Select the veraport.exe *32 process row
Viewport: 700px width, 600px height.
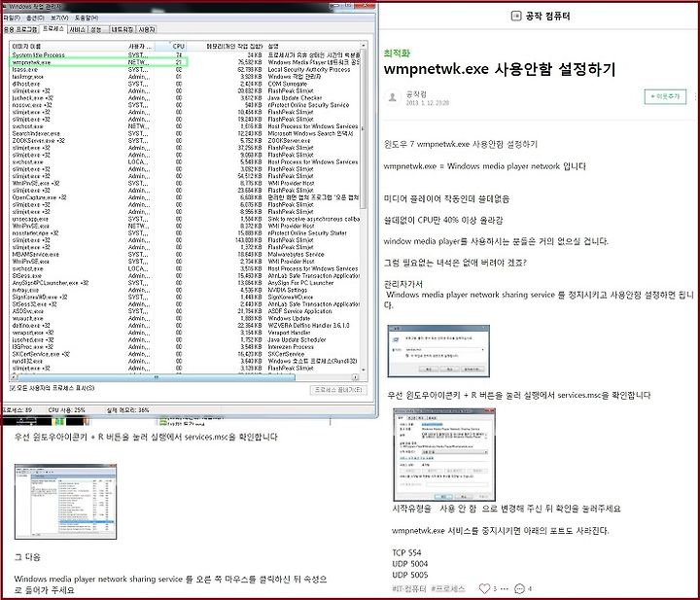(x=186, y=333)
